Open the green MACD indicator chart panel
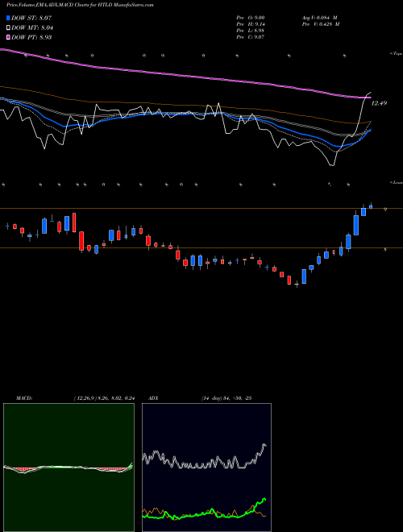403x532 pixels. (69, 468)
